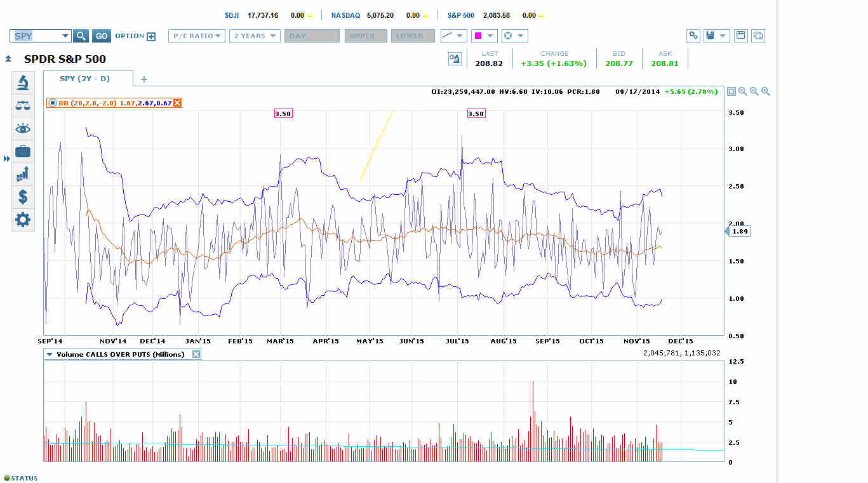Viewport: 868px width, 483px height.
Task: Toggle the BB study radio indicator
Action: point(52,103)
